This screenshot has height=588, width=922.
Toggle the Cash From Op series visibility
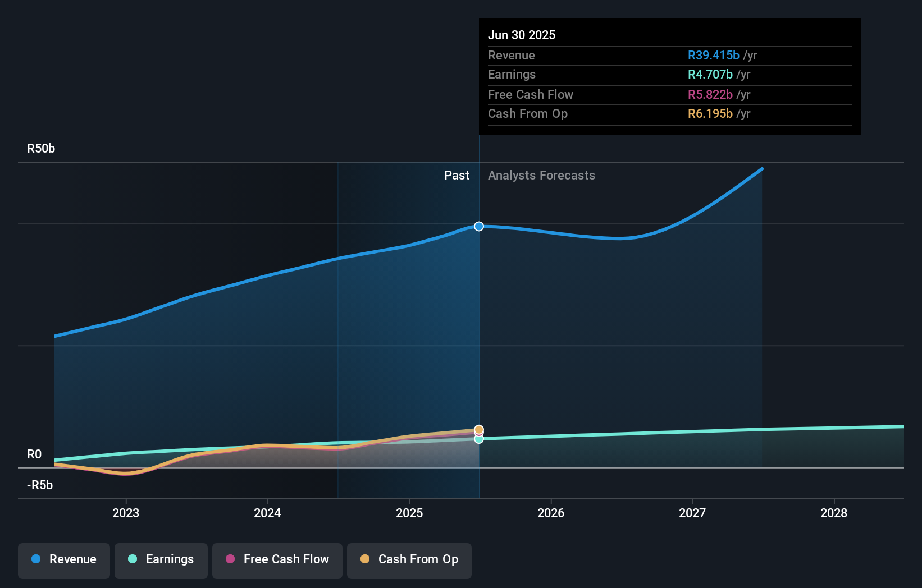409,559
